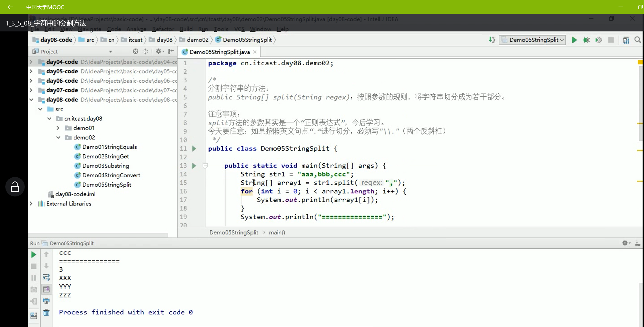The height and width of the screenshot is (327, 644).
Task: Open Project panel settings gear
Action: click(160, 51)
